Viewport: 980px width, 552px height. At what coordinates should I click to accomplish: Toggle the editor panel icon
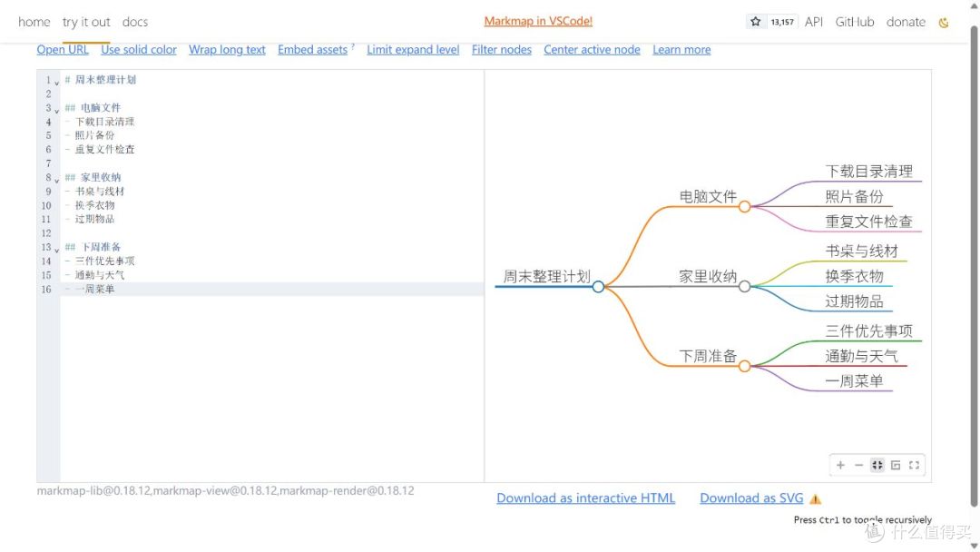click(x=896, y=465)
